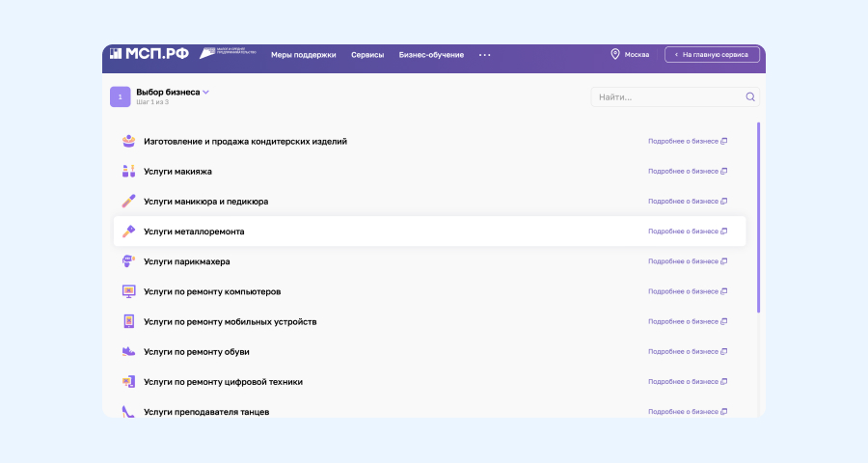Click the magnifier search icon
This screenshot has width=868, height=463.
(x=749, y=96)
